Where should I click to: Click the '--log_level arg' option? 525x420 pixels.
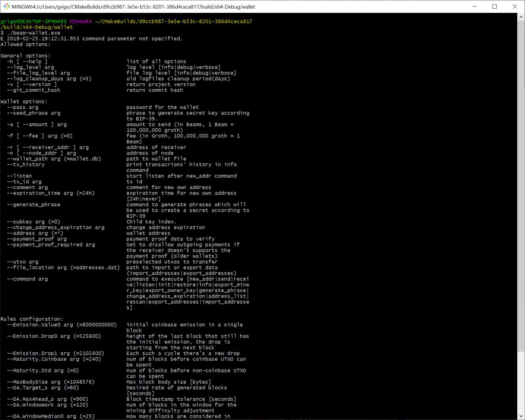[x=30, y=67]
